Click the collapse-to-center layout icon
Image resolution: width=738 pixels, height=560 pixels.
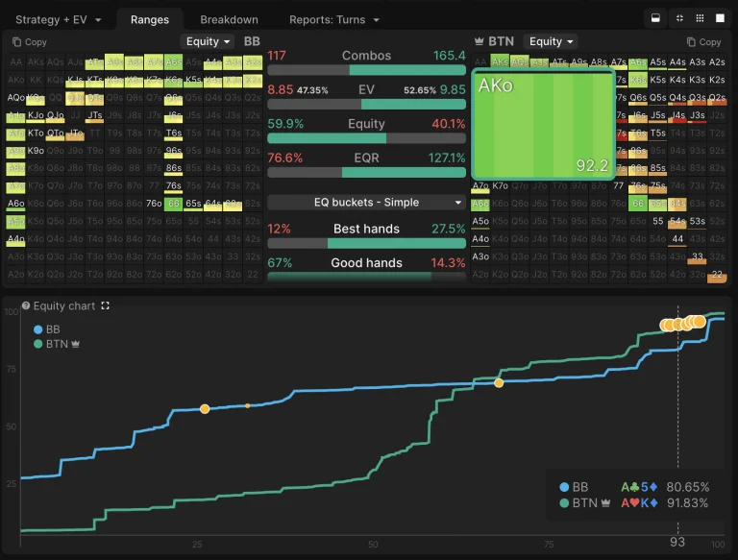[679, 18]
